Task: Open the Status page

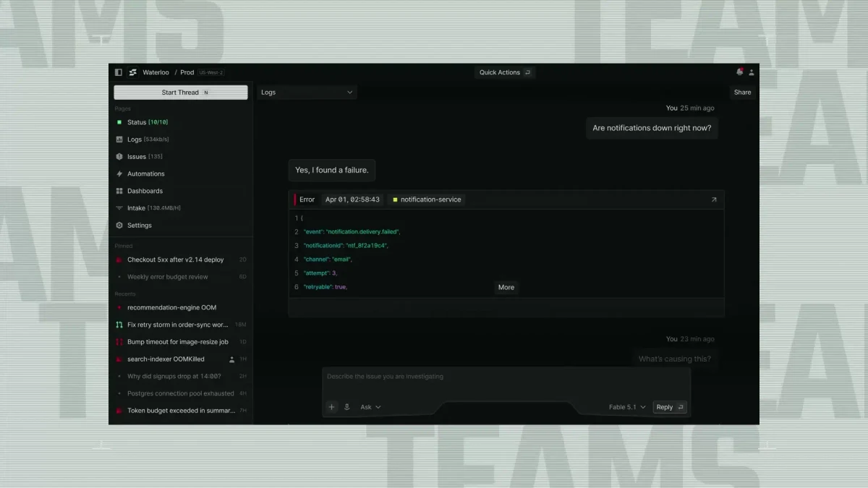Action: click(148, 122)
